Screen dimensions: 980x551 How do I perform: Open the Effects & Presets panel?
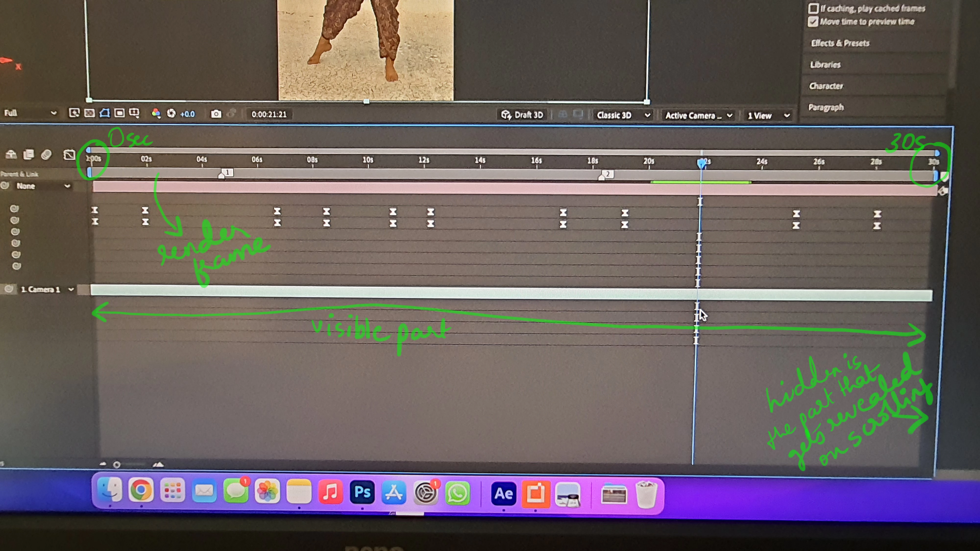(x=840, y=43)
